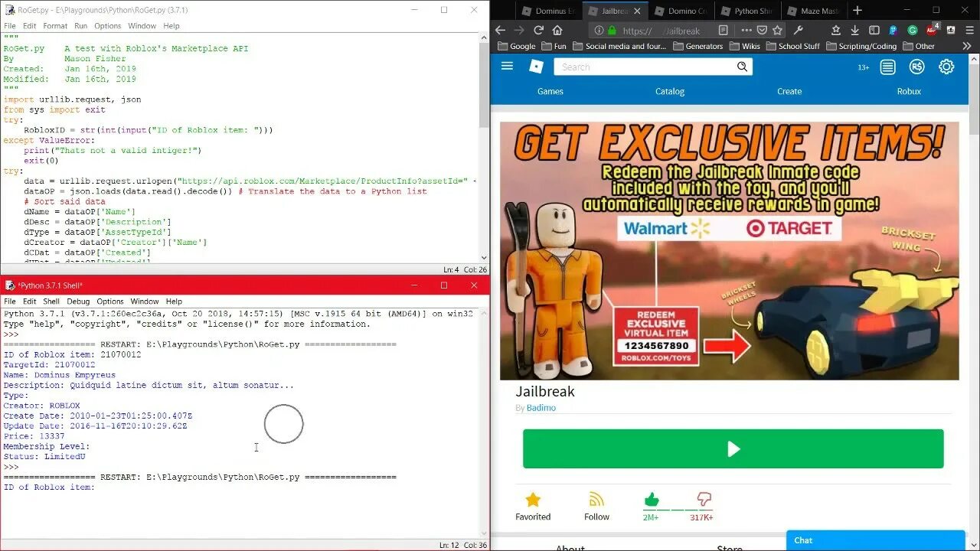Click the Jailbreak promo banner image

click(729, 250)
